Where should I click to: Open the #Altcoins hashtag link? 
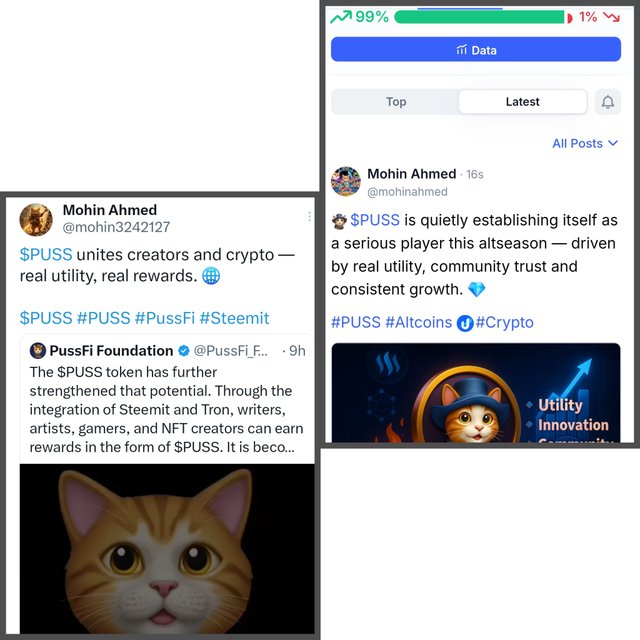419,322
